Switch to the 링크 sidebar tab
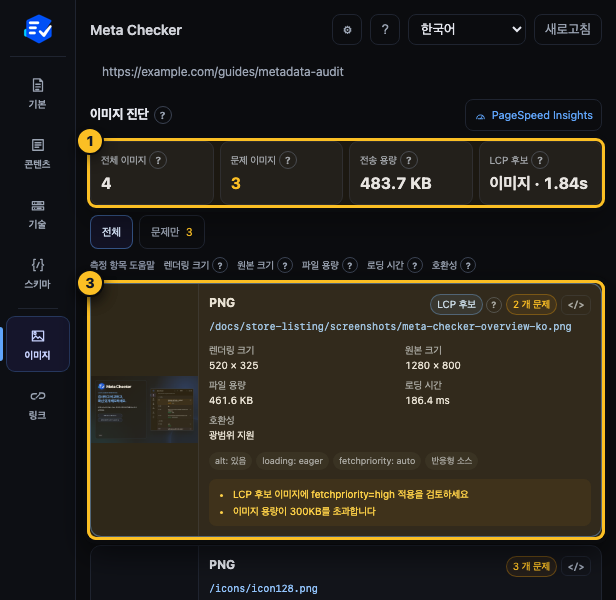 [38, 405]
